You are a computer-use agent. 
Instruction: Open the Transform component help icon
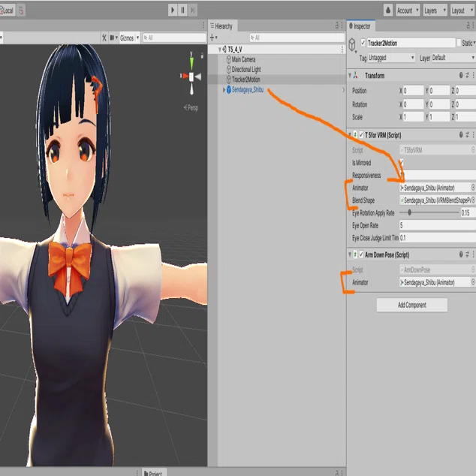461,75
